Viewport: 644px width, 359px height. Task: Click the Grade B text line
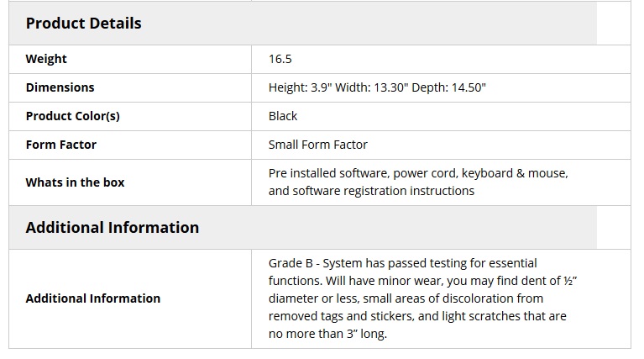coord(402,263)
